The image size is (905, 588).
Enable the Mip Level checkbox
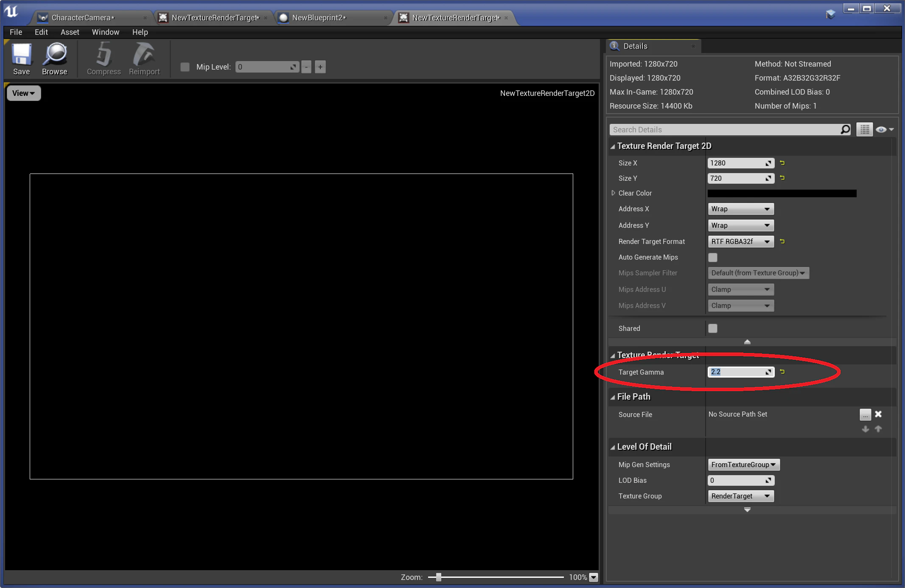pyautogui.click(x=185, y=67)
